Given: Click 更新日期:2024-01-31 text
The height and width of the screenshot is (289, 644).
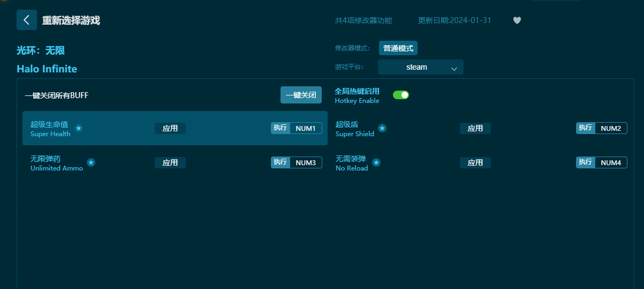Looking at the screenshot, I should click(454, 20).
